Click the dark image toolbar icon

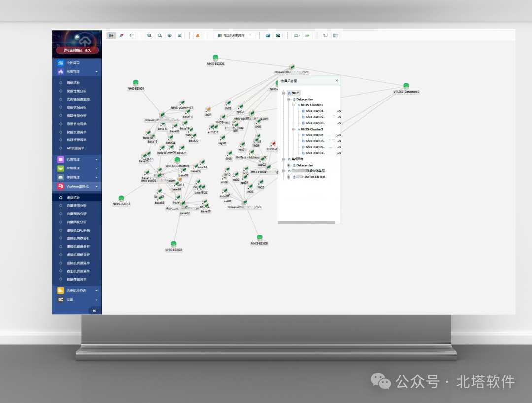coord(278,35)
